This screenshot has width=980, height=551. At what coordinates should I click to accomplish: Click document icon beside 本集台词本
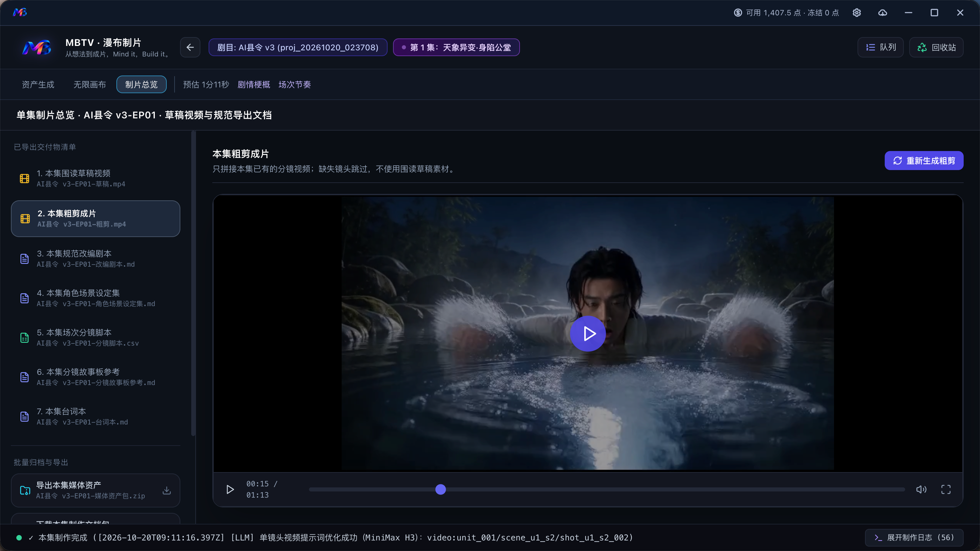tap(24, 417)
